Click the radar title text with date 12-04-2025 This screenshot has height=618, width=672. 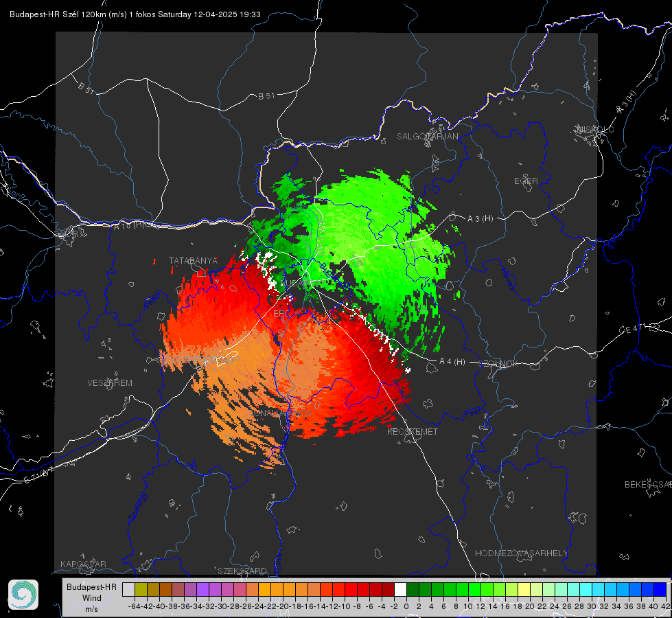coord(135,14)
